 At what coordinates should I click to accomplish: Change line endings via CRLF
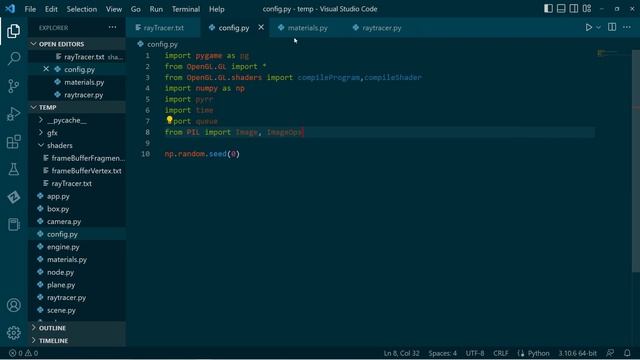coord(500,353)
